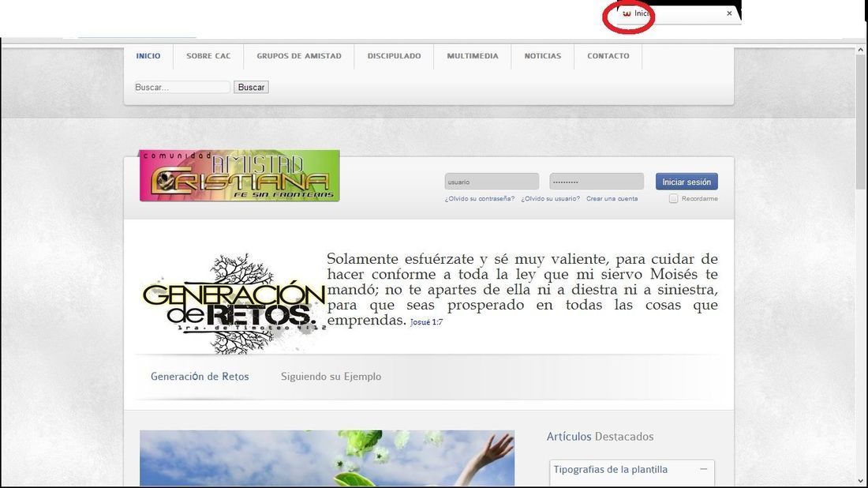Focus the usuario login field
868x488 pixels.
tap(492, 182)
